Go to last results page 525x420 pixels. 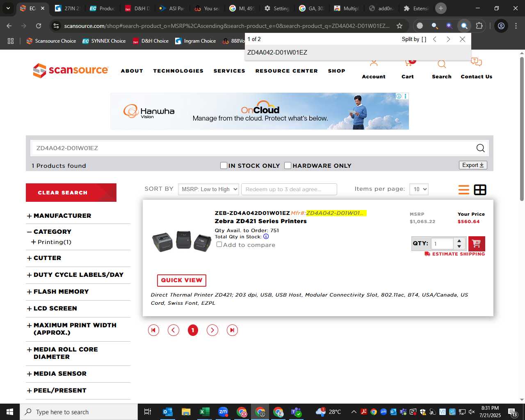(x=232, y=330)
